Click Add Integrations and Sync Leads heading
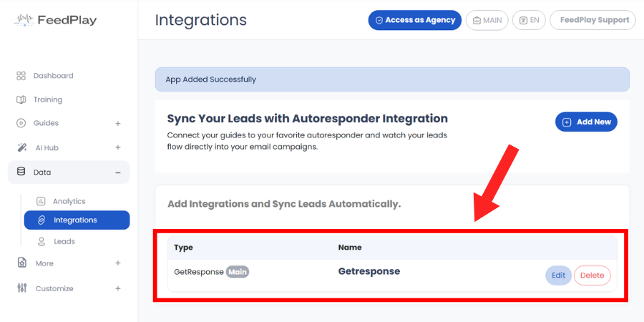 pyautogui.click(x=284, y=204)
